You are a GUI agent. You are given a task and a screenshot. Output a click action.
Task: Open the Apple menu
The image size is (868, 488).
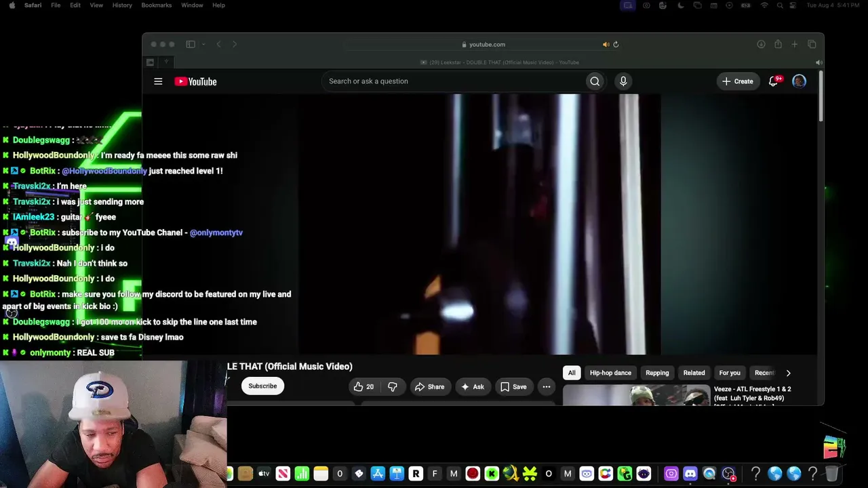coord(12,5)
